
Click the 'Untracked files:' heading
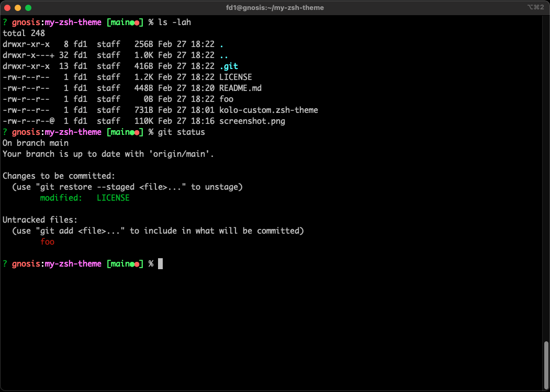pos(40,220)
